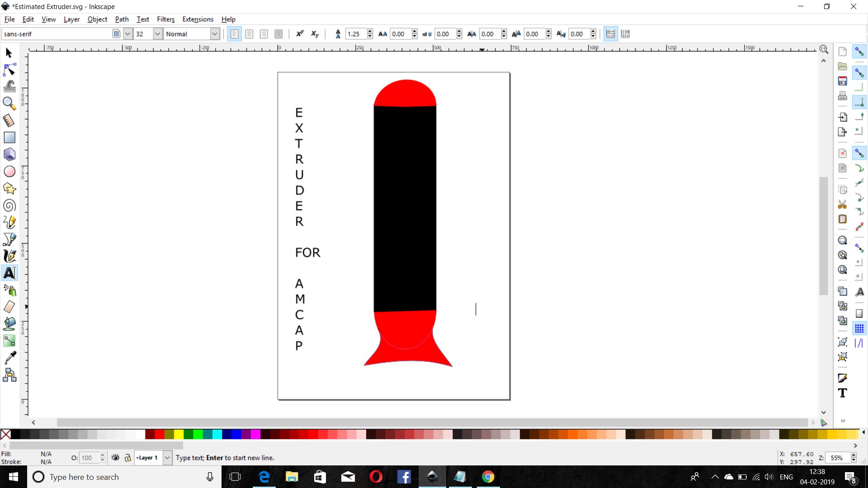Viewport: 868px width, 488px height.
Task: Select the Rectangle tool
Action: coord(9,137)
